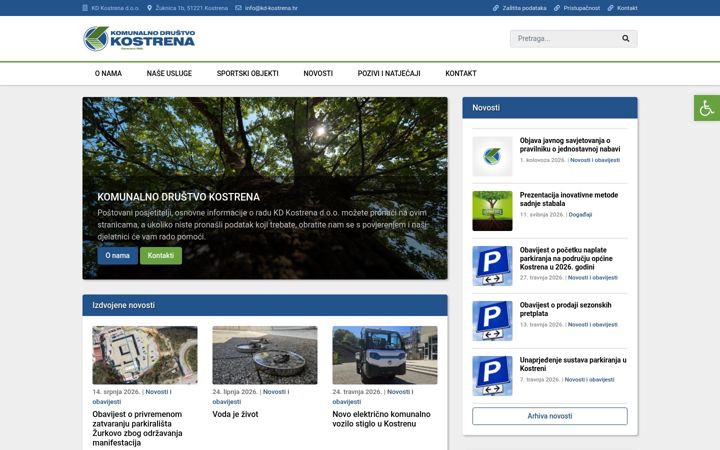Image resolution: width=720 pixels, height=450 pixels.
Task: Click the envelope icon beside the email address
Action: (x=238, y=8)
